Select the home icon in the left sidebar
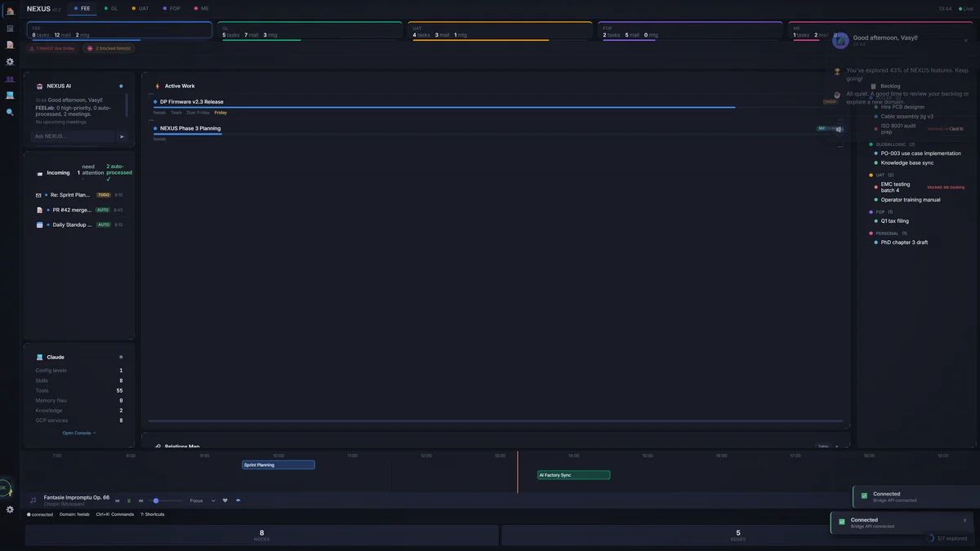Viewport: 980px width, 551px height. 10,11
